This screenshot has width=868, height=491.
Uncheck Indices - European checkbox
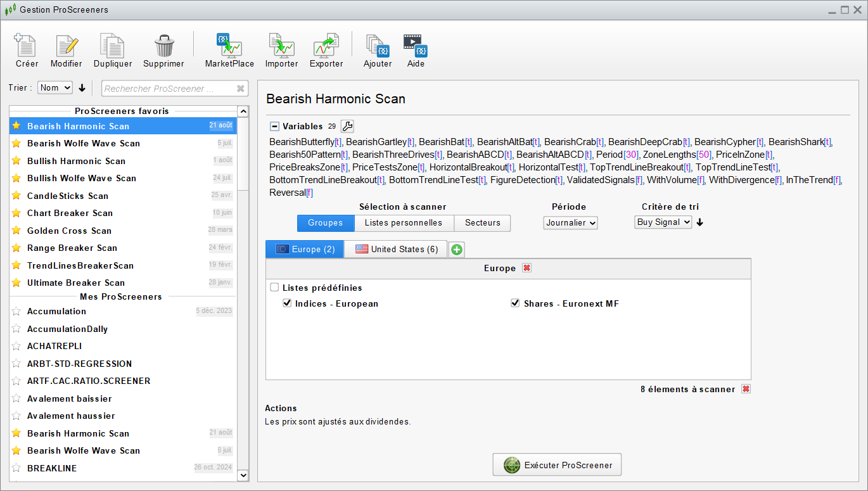[x=287, y=303]
